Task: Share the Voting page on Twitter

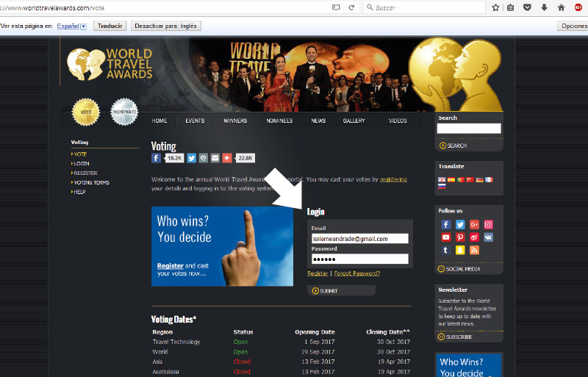Action: 191,158
